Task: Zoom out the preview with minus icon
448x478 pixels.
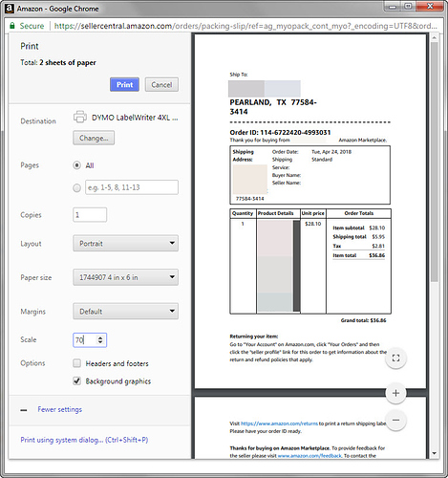Action: [395, 420]
